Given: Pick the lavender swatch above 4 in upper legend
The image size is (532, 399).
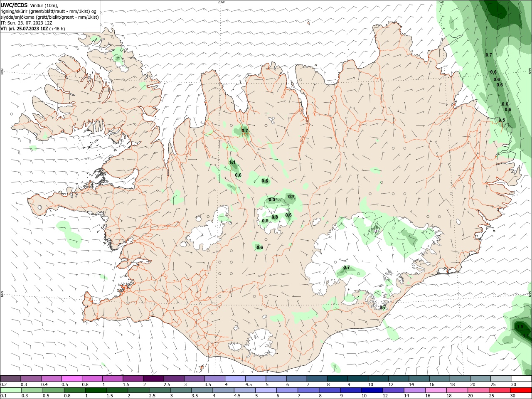Looking at the screenshot, I should click(234, 379).
